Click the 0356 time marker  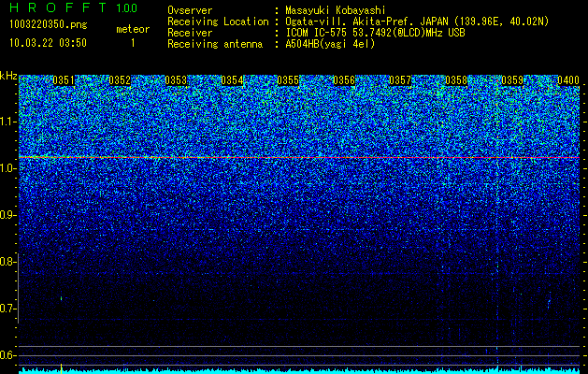pyautogui.click(x=344, y=80)
